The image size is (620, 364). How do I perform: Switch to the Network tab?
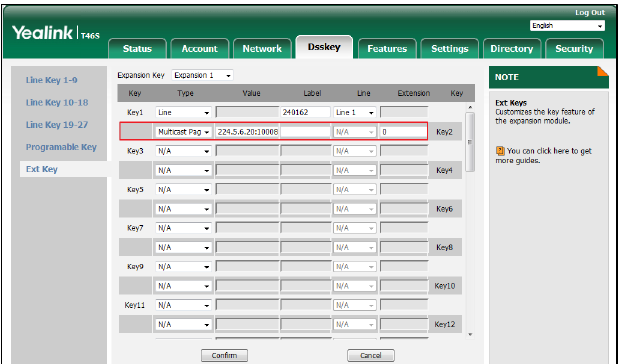[262, 49]
